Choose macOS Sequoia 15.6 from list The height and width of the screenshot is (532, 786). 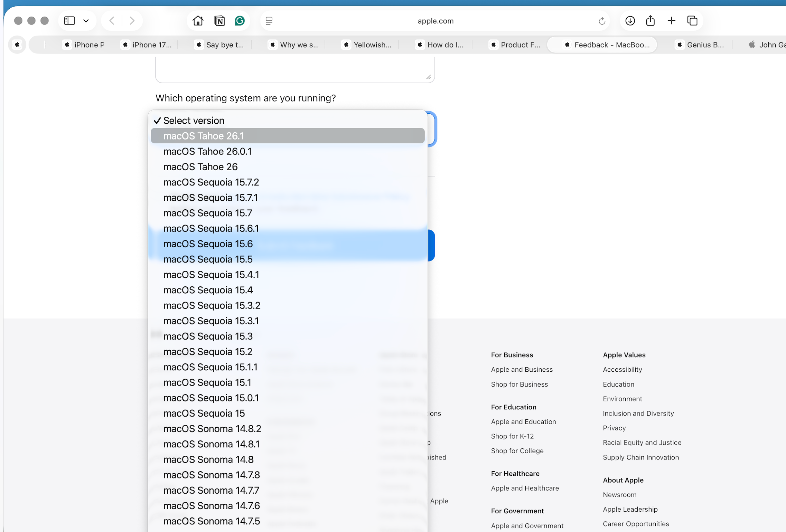tap(208, 244)
